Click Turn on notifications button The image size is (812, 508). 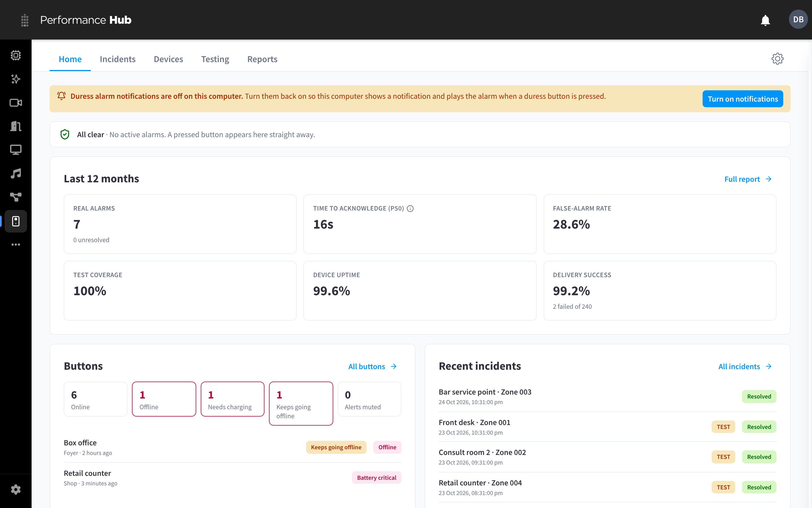pyautogui.click(x=743, y=99)
